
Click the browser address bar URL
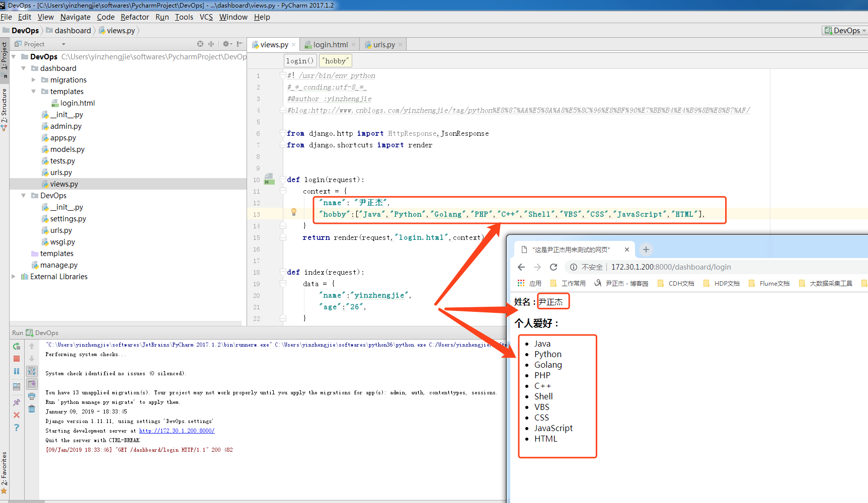click(x=671, y=267)
